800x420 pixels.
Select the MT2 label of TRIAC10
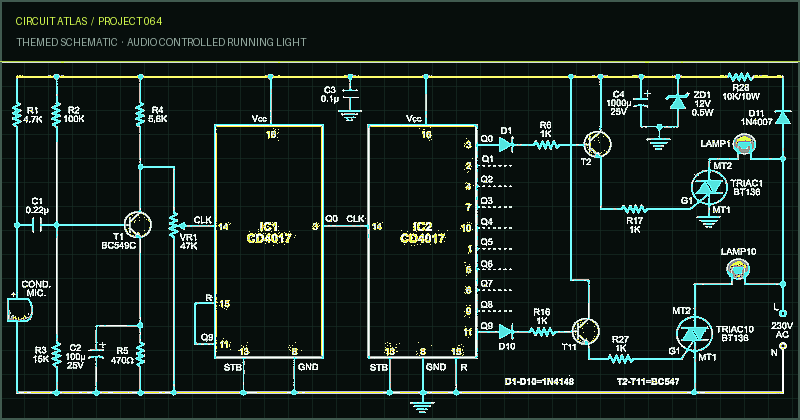682,311
